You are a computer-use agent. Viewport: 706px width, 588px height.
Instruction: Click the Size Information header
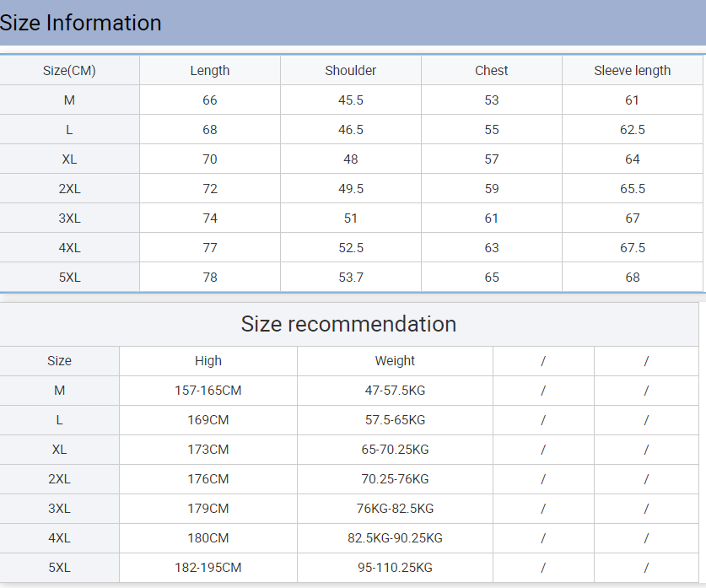pyautogui.click(x=81, y=23)
